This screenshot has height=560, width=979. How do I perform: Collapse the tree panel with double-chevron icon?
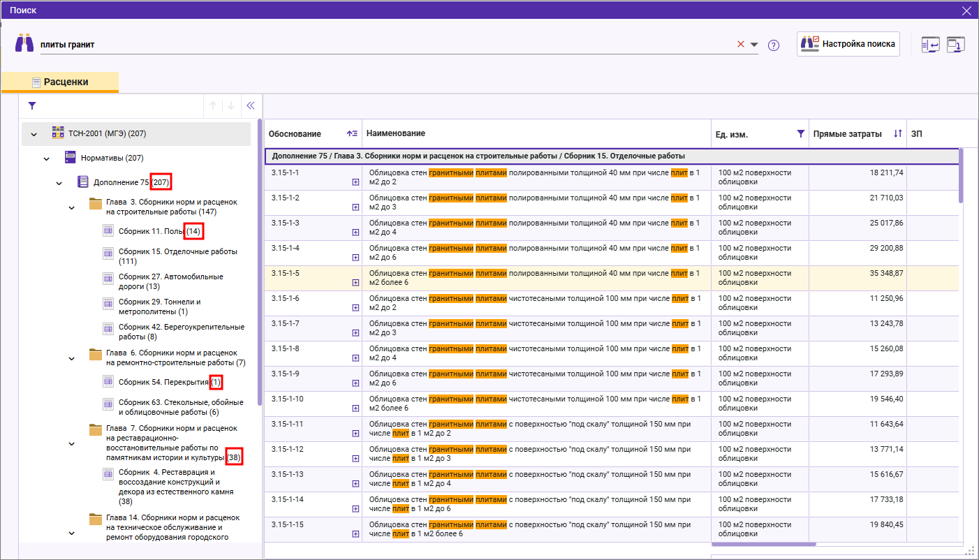(x=251, y=106)
